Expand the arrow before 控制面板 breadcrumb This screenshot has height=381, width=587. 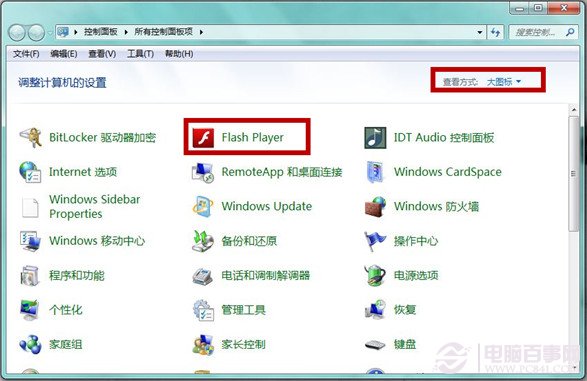pyautogui.click(x=76, y=32)
